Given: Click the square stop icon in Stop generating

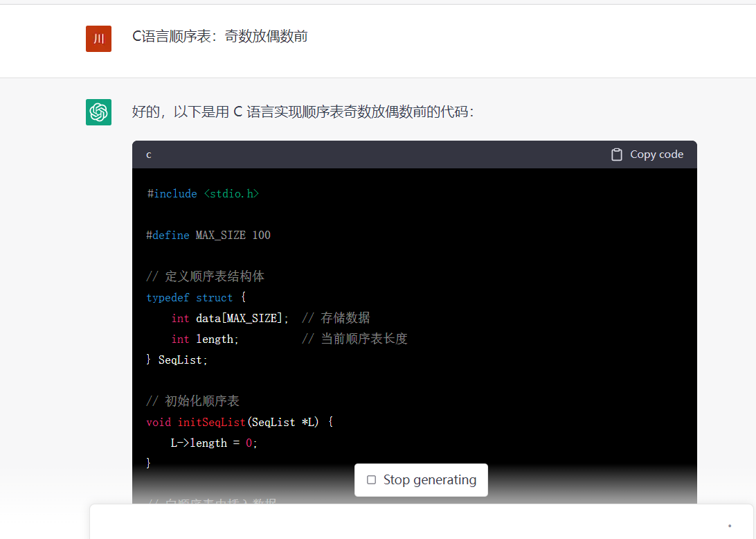Looking at the screenshot, I should [x=371, y=479].
